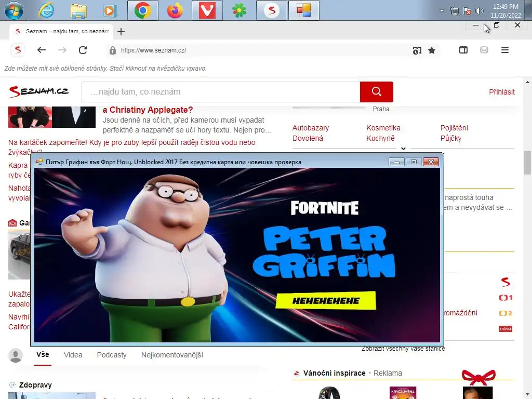The height and width of the screenshot is (399, 532).
Task: Click scrollbar up arrow at top
Action: coord(528,82)
